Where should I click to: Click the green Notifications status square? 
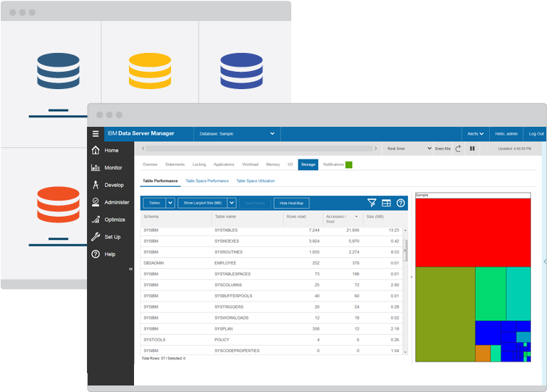point(349,164)
